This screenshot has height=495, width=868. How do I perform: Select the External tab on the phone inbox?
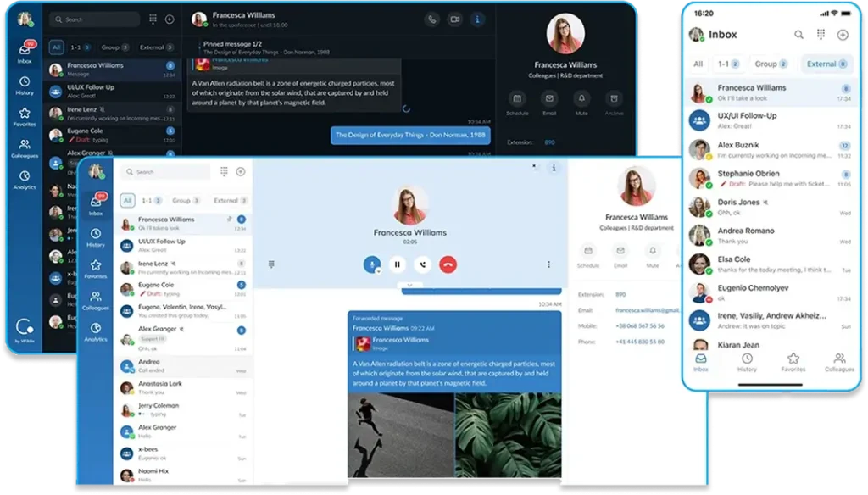826,64
